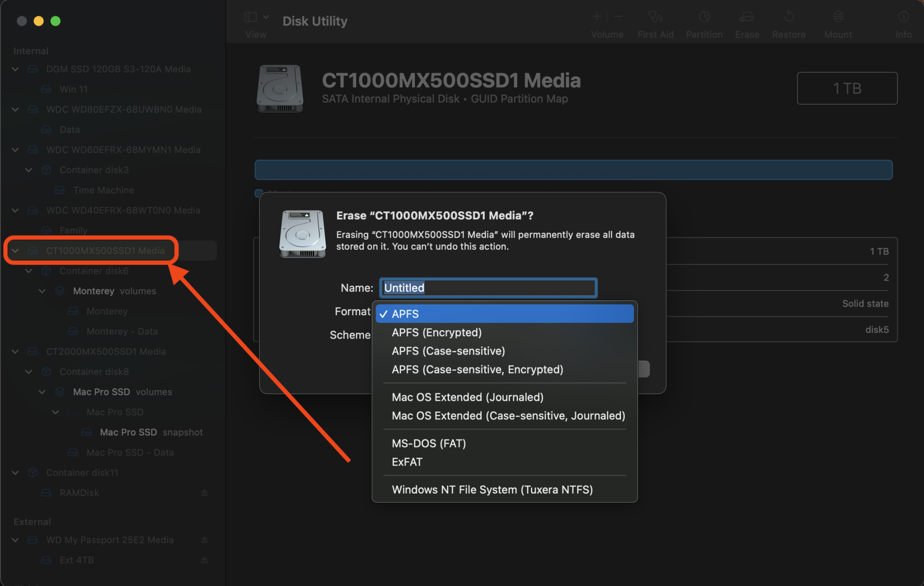This screenshot has width=924, height=586.
Task: Click the Restore toolbar icon
Action: tap(789, 18)
